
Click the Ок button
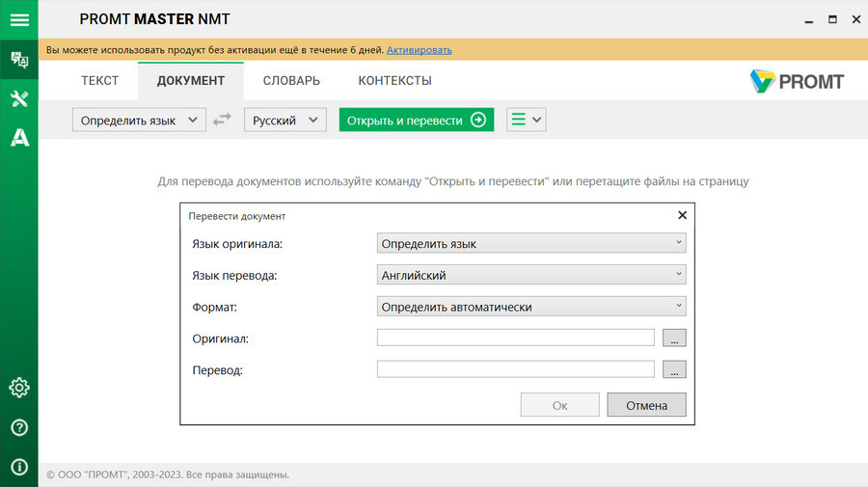coord(559,404)
